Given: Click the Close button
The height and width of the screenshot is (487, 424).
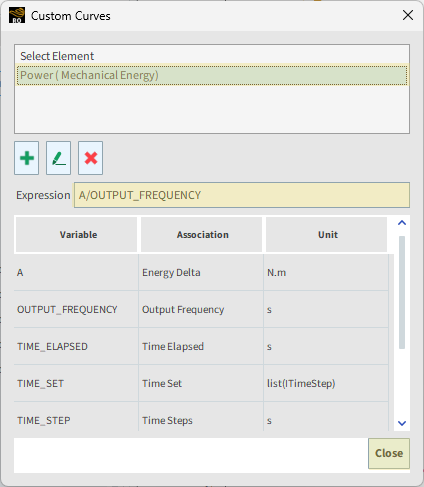Looking at the screenshot, I should pos(389,453).
